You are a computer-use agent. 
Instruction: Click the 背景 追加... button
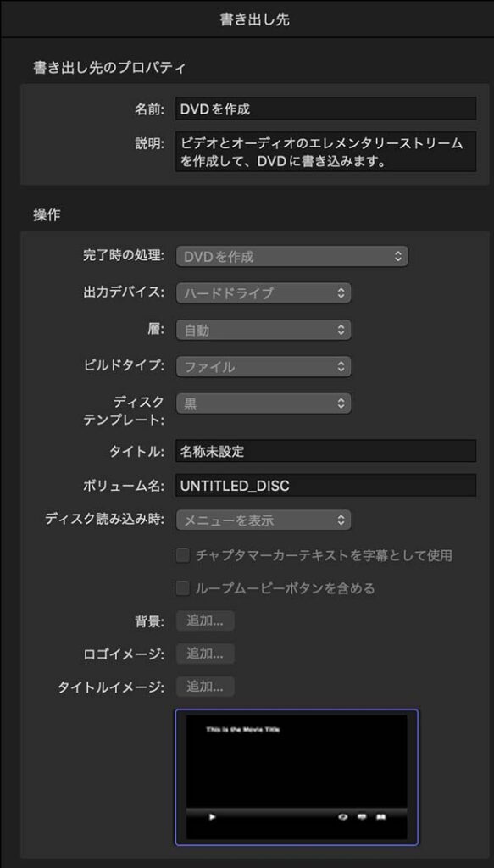tap(205, 621)
